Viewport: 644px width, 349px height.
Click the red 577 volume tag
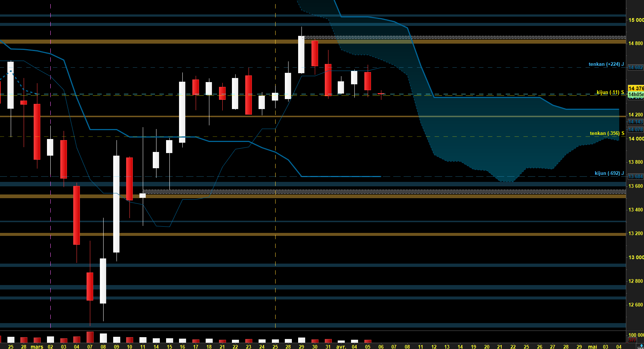[633, 340]
